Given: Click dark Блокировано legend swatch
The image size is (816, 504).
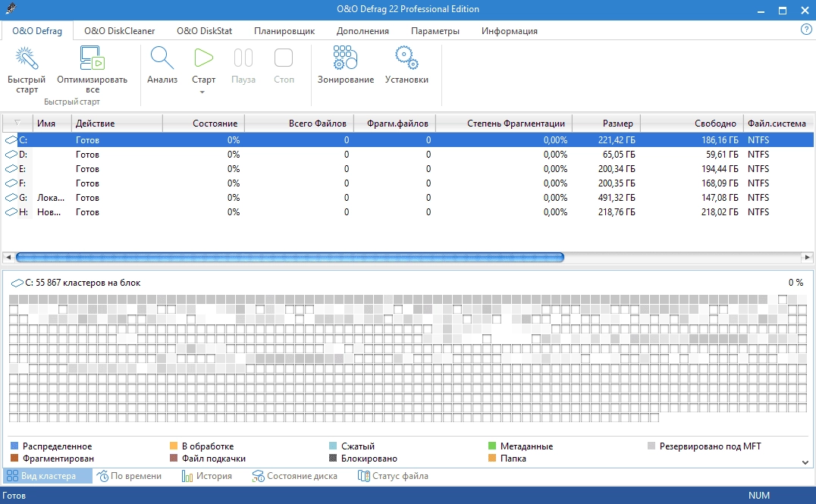Looking at the screenshot, I should tap(333, 459).
